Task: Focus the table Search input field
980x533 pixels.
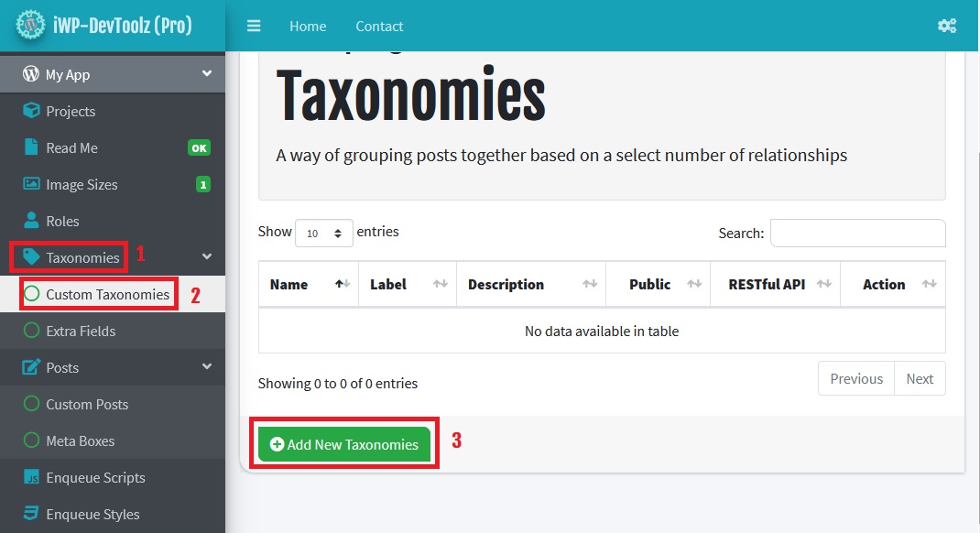Action: click(x=857, y=234)
